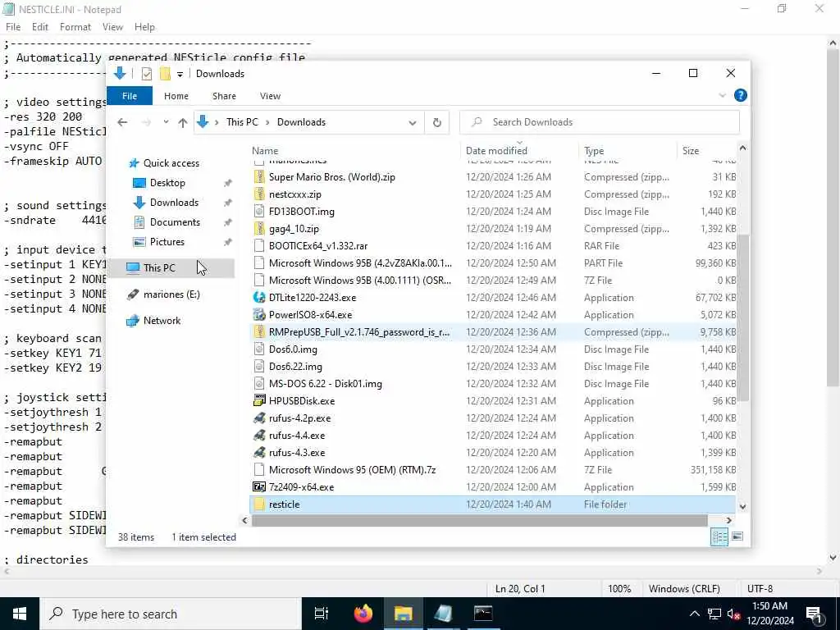The image size is (840, 630).
Task: Switch to the Home ribbon tab
Action: pos(176,96)
